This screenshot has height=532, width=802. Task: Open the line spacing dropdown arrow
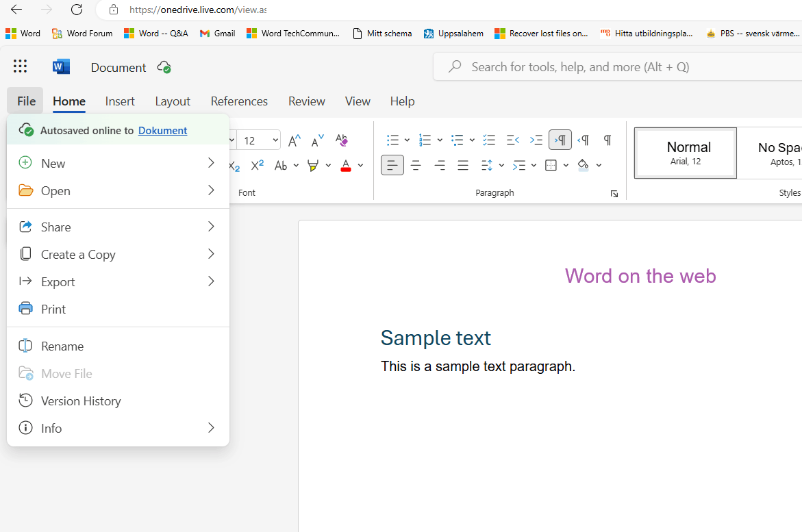pyautogui.click(x=501, y=165)
